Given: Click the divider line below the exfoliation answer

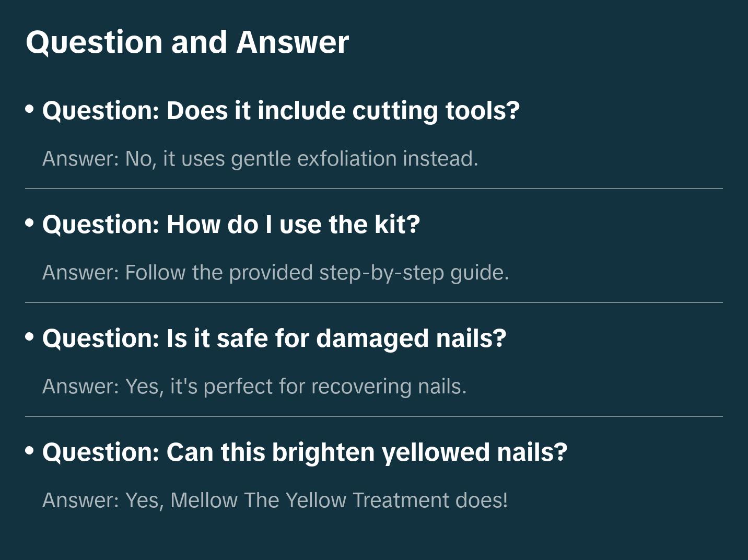Looking at the screenshot, I should point(374,189).
